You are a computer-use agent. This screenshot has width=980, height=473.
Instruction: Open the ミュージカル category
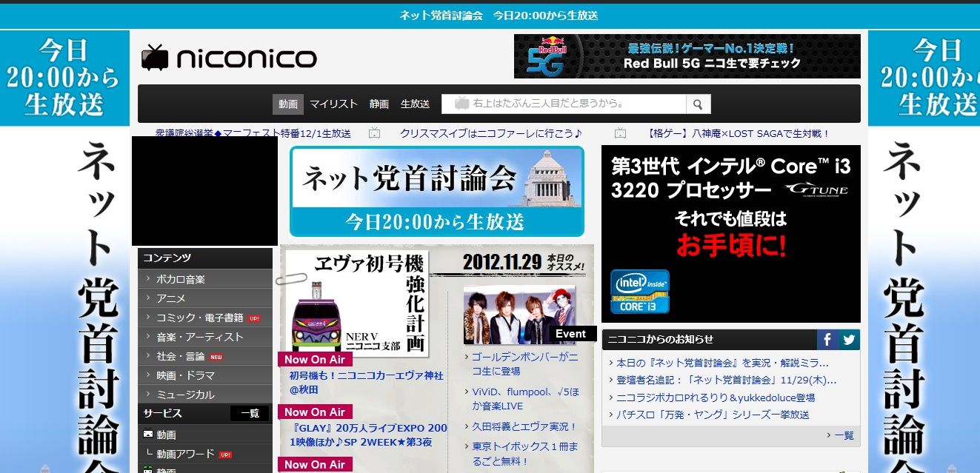(205, 395)
